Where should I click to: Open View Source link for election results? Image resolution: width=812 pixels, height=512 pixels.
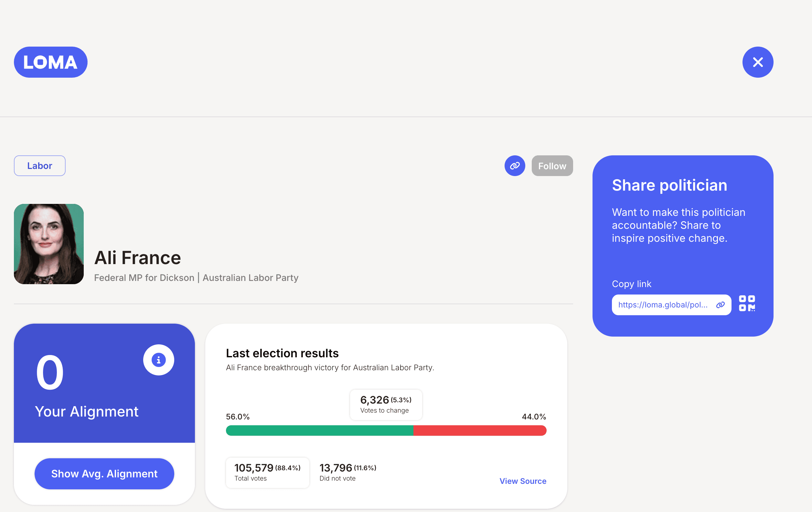522,481
